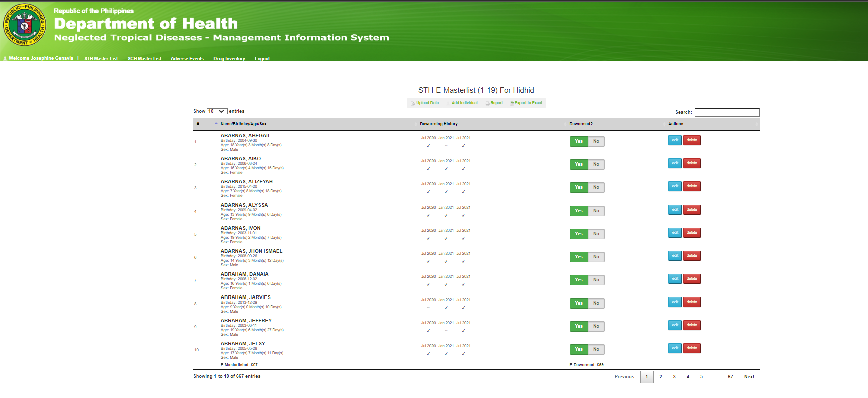Screen dimensions: 868x398
Task: Delete the ABRAHAM, JEFFREY record
Action: pos(692,325)
